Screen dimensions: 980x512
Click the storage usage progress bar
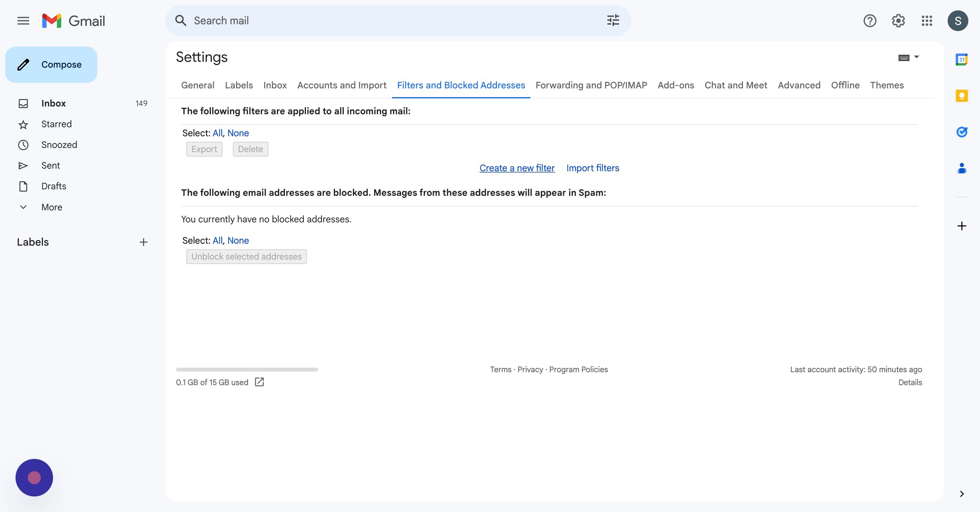pos(246,369)
